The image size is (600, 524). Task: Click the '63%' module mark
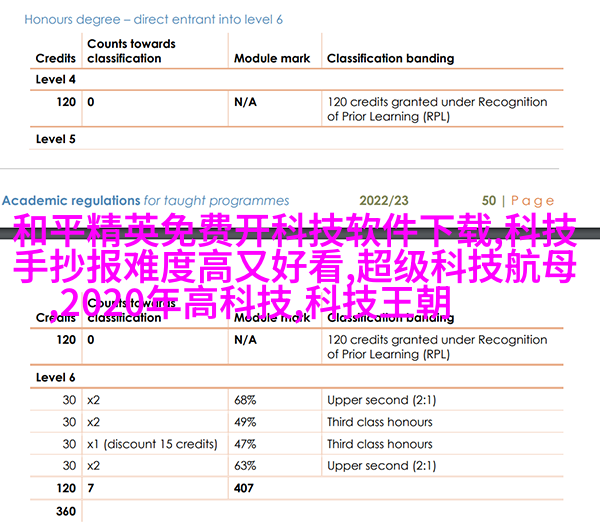pyautogui.click(x=245, y=466)
